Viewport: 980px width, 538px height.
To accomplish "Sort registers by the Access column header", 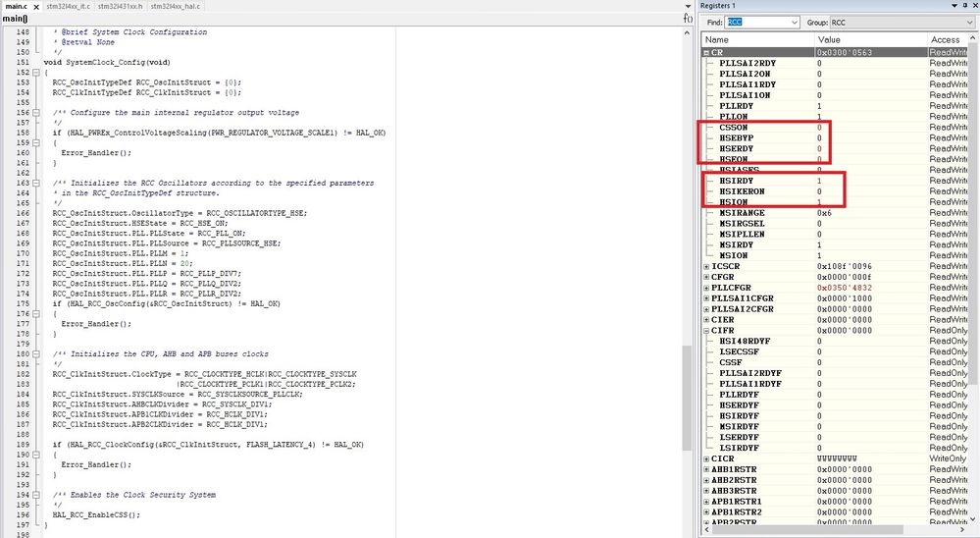I will point(948,39).
